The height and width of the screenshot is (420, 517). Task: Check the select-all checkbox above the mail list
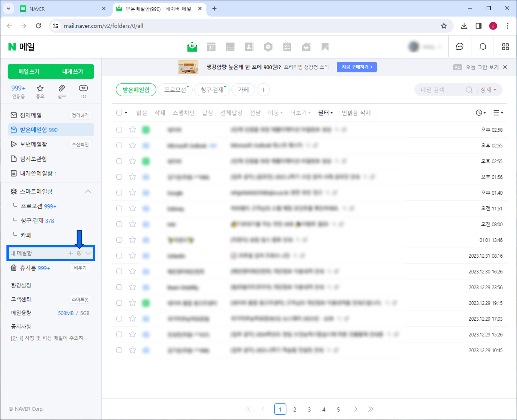pyautogui.click(x=119, y=113)
